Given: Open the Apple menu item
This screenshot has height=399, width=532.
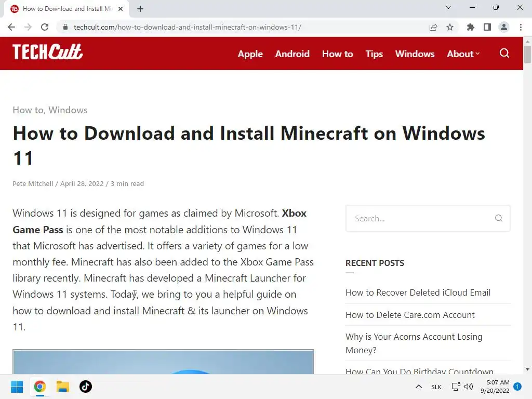Looking at the screenshot, I should [x=250, y=54].
